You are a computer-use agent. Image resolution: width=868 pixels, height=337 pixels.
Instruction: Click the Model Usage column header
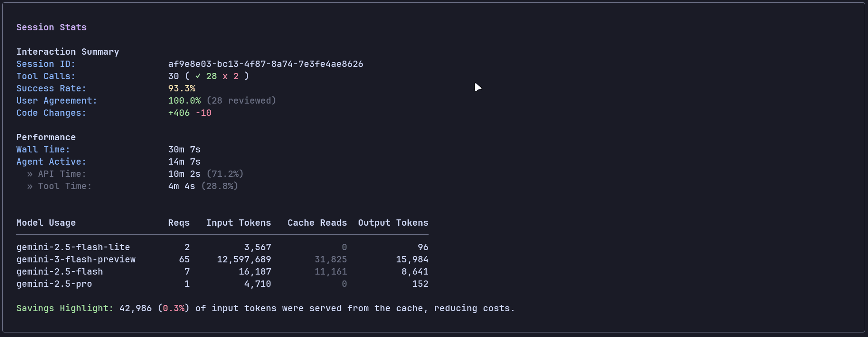46,223
